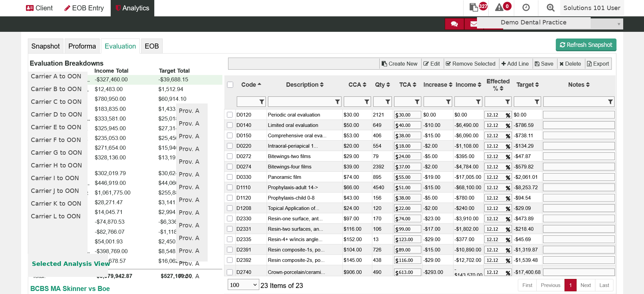Select Carrier L to OON breakdown
The height and width of the screenshot is (294, 644).
pos(56,216)
